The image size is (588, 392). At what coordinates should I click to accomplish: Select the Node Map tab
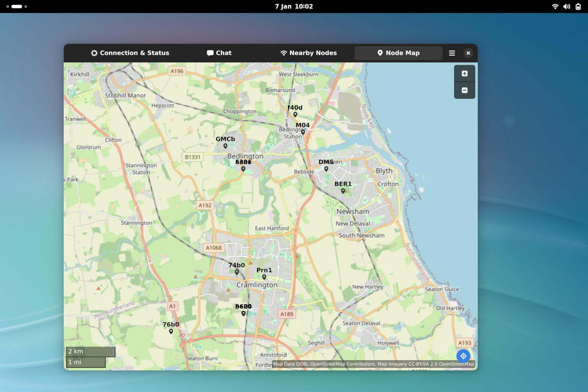click(x=398, y=53)
